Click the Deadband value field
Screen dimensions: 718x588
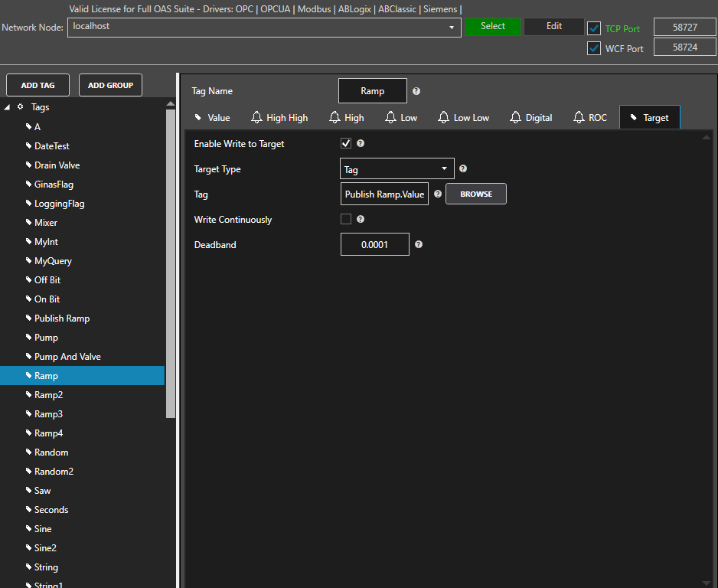(375, 245)
